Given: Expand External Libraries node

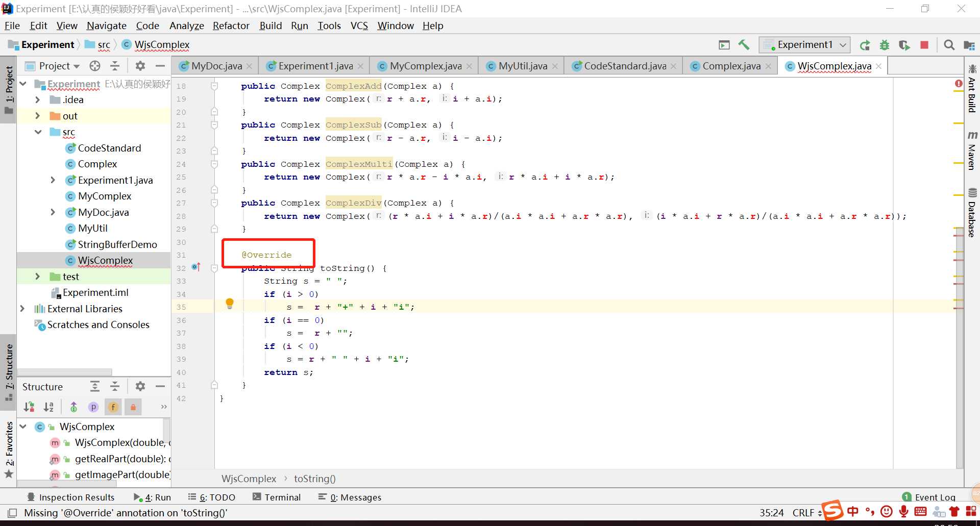Looking at the screenshot, I should tap(22, 309).
